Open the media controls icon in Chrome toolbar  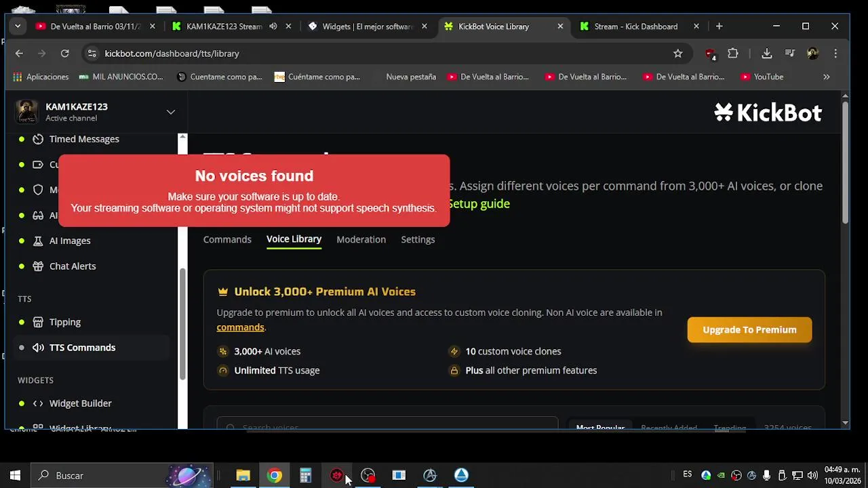click(790, 54)
